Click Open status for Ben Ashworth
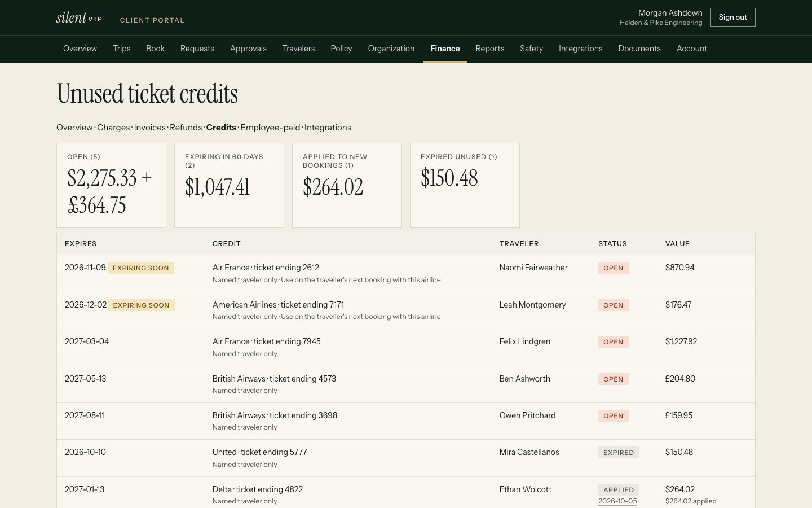The width and height of the screenshot is (812, 508). point(614,379)
